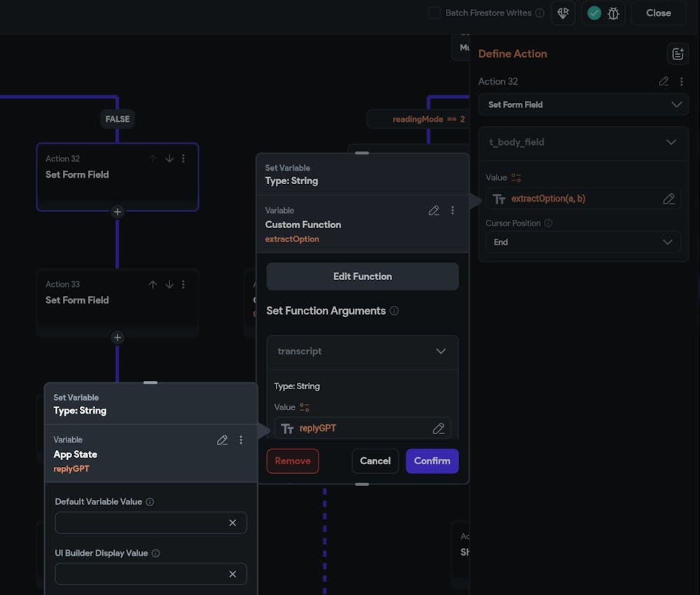Screen dimensions: 700x595
Task: Open the debug bug icon
Action: tap(613, 13)
